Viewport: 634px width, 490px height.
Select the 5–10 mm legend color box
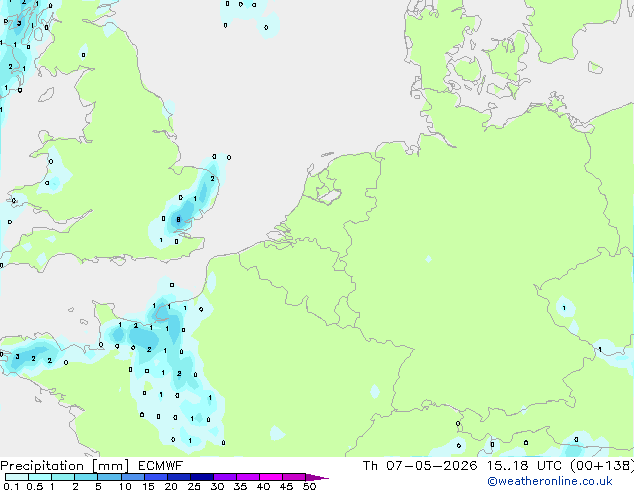tap(109, 477)
